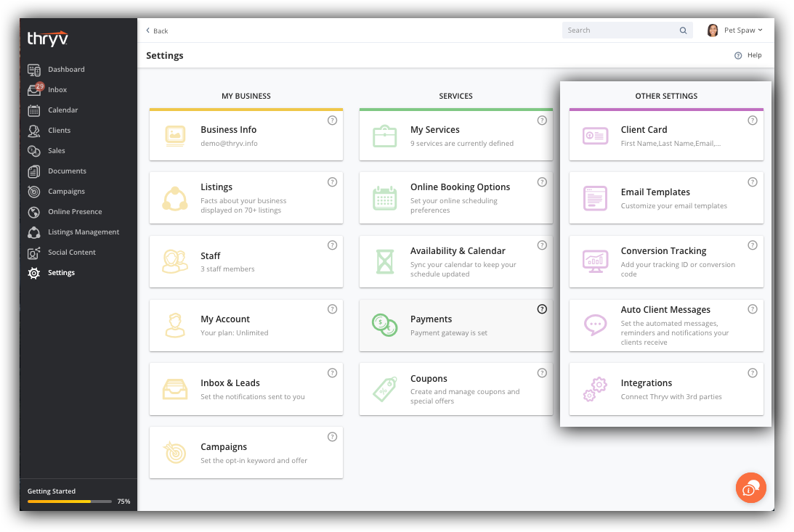Go Back using the top link
794x532 pixels.
coord(157,31)
